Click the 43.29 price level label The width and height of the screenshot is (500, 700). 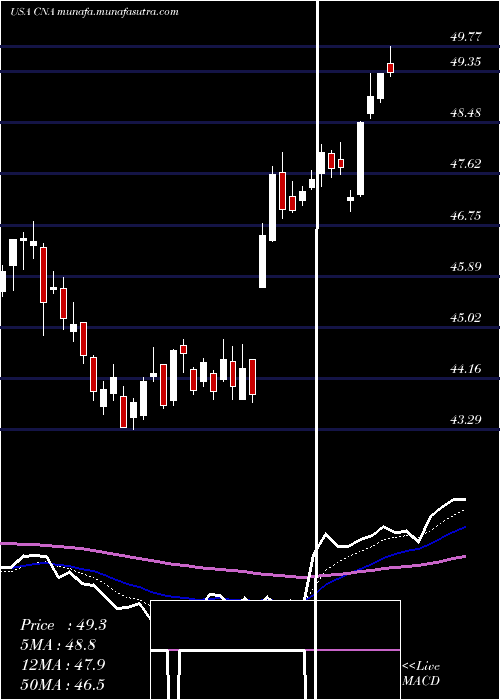click(x=466, y=420)
